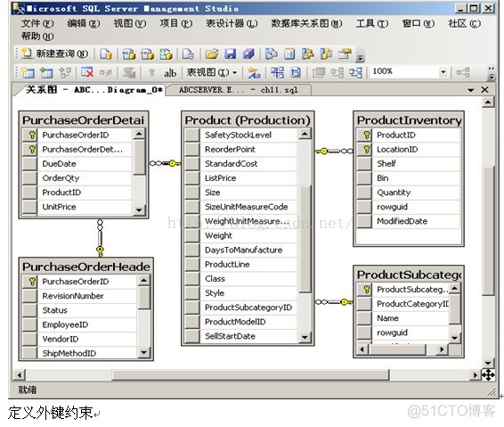The height and width of the screenshot is (427, 504).
Task: Click the Show Relationship Labels icon
Action: click(x=254, y=73)
